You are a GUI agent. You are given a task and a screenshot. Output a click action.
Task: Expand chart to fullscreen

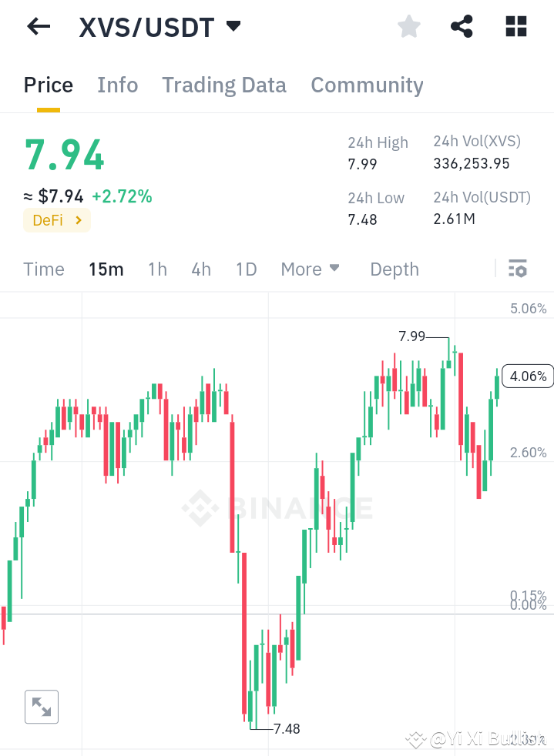41,706
